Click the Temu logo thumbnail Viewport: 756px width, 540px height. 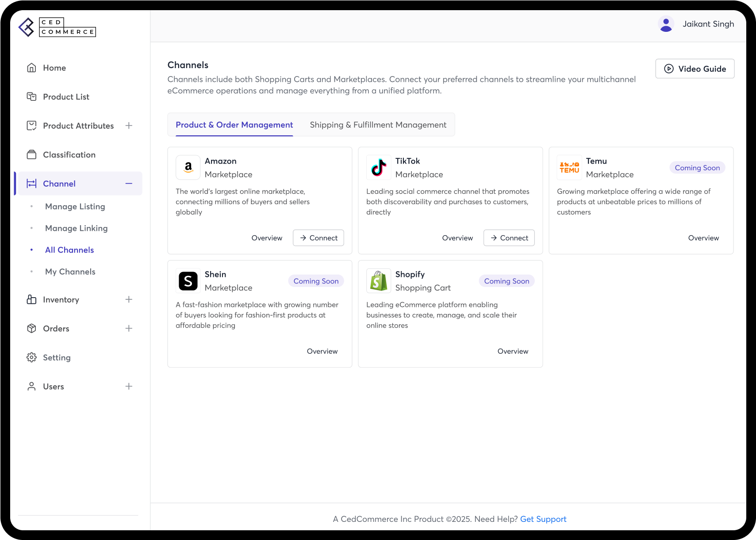[x=569, y=167]
